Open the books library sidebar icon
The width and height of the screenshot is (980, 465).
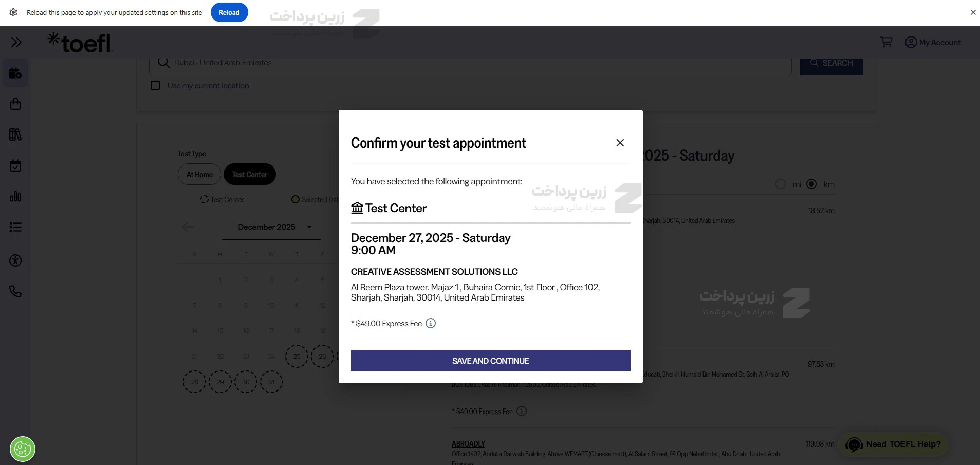15,135
